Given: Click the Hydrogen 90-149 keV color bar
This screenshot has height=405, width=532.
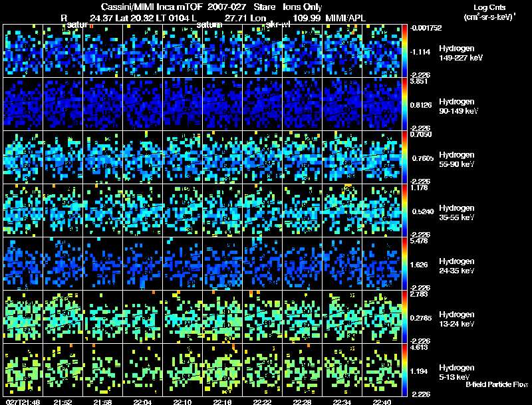Looking at the screenshot, I should point(404,104).
